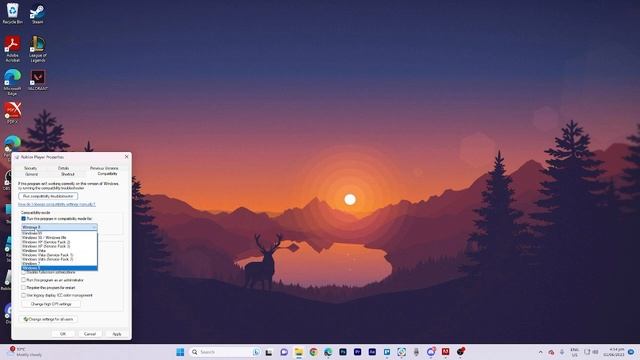
Task: Open File Explorer from the taskbar
Action: [299, 352]
